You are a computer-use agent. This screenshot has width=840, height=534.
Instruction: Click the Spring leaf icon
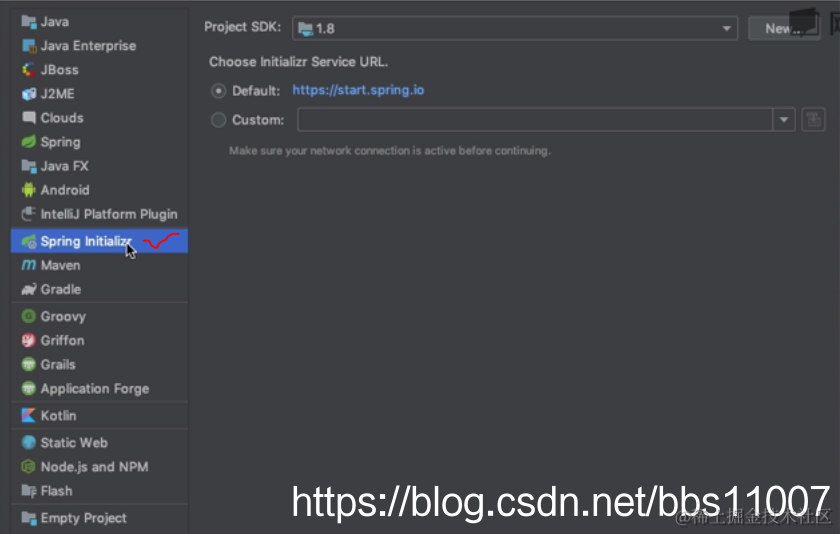pos(28,142)
